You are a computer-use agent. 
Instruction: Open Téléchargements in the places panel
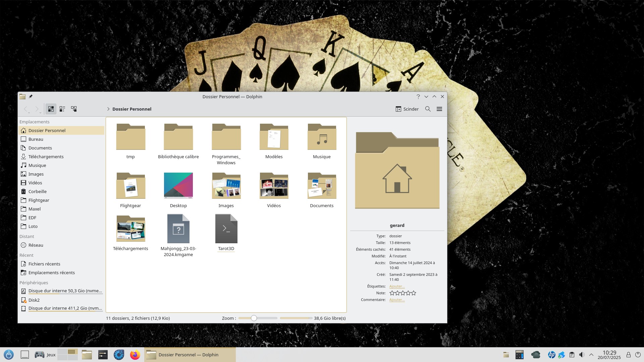(62, 157)
